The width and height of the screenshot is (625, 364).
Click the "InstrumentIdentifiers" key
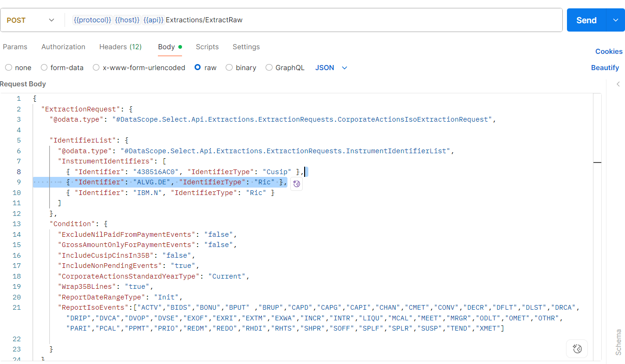(106, 161)
